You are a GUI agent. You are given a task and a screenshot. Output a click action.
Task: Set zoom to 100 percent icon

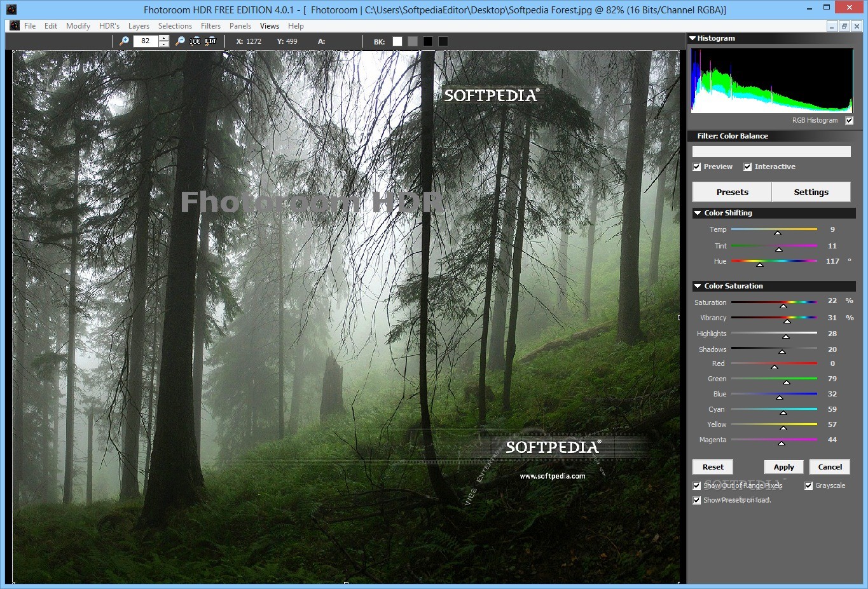(x=195, y=41)
